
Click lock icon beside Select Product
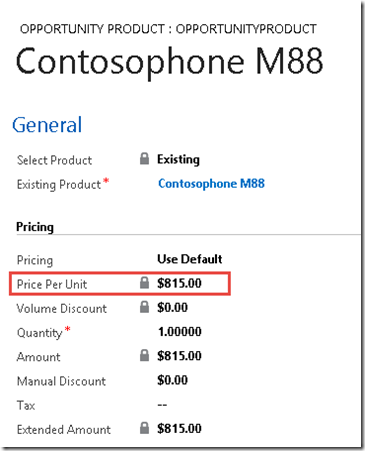[x=144, y=159]
